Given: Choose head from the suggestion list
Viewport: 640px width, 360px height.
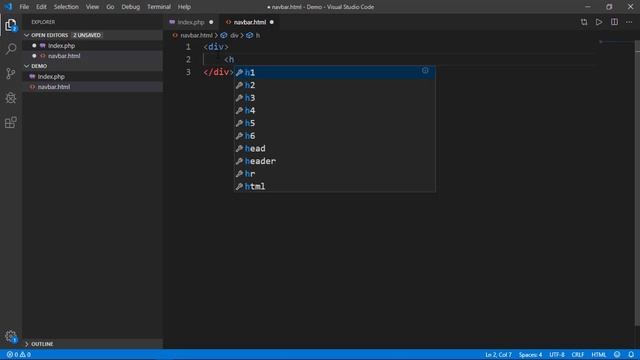Looking at the screenshot, I should (x=334, y=148).
